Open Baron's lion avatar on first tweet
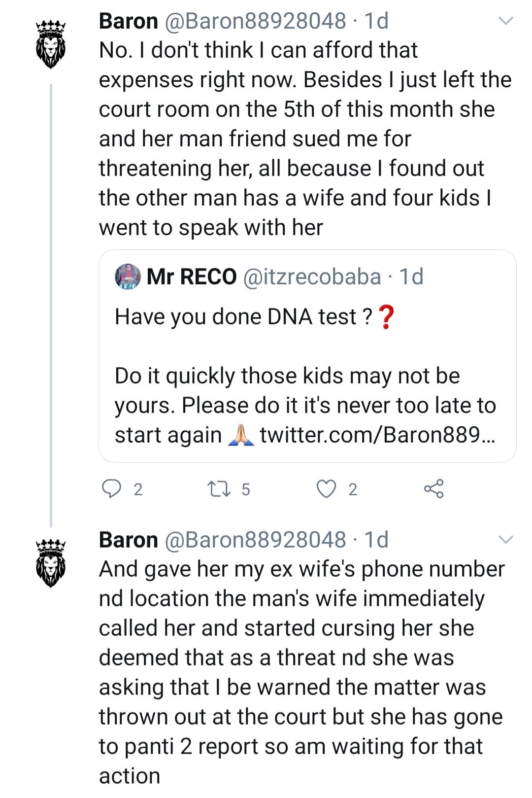 click(51, 44)
